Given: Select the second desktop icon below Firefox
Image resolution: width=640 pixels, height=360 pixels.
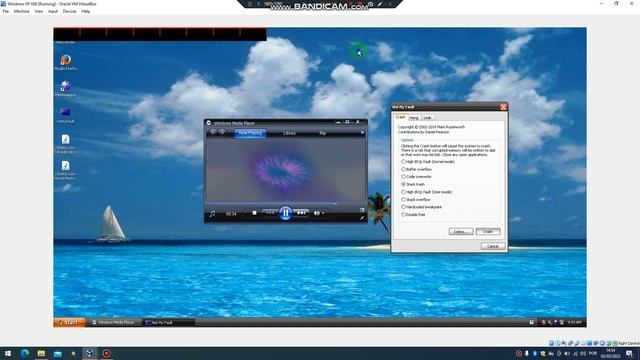Looking at the screenshot, I should 65,89.
